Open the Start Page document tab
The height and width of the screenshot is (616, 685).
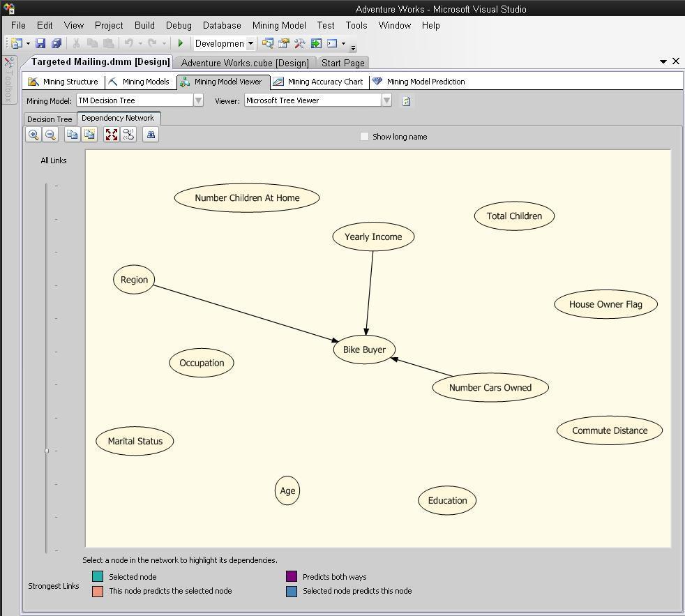pyautogui.click(x=343, y=63)
